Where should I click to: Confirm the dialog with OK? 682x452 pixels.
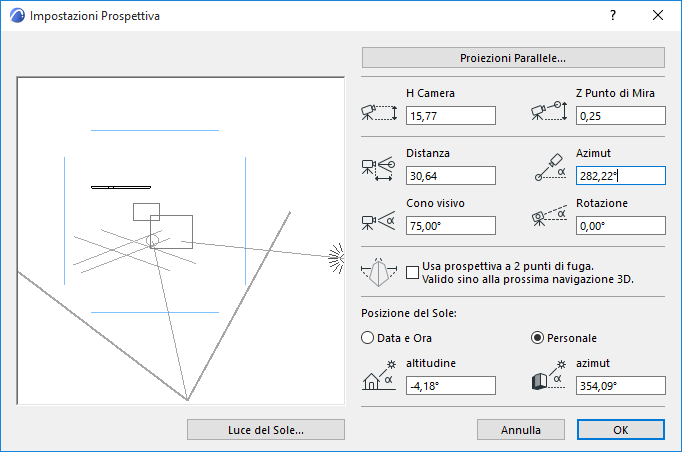pos(620,430)
